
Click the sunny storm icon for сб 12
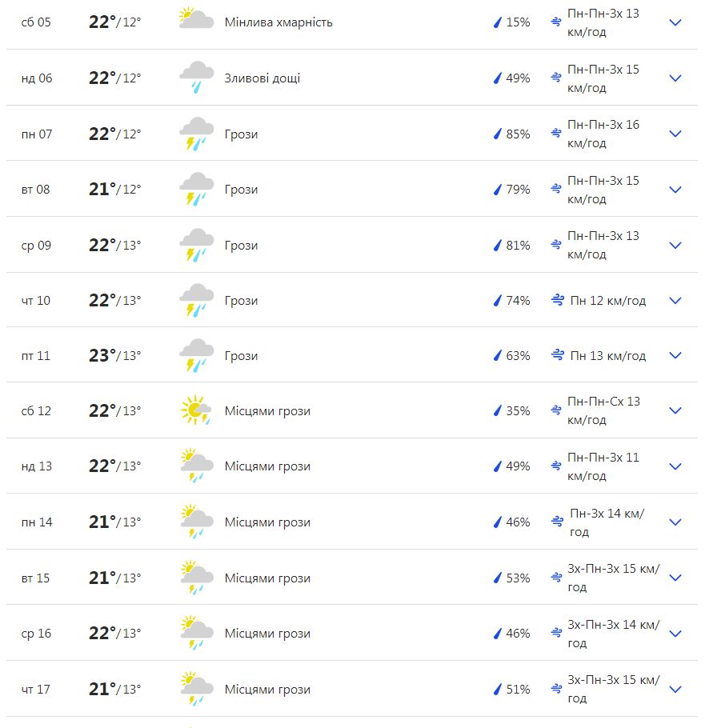pos(196,410)
